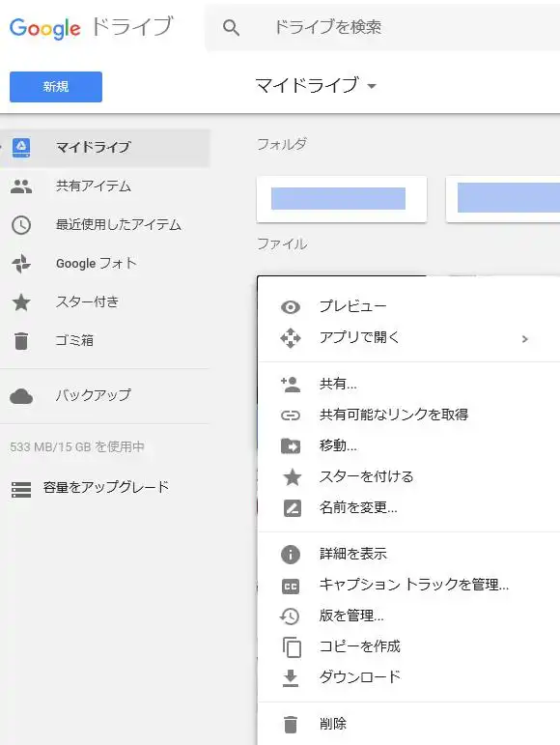Open スター付き in the sidebar
Image resolution: width=560 pixels, height=745 pixels.
(x=87, y=301)
